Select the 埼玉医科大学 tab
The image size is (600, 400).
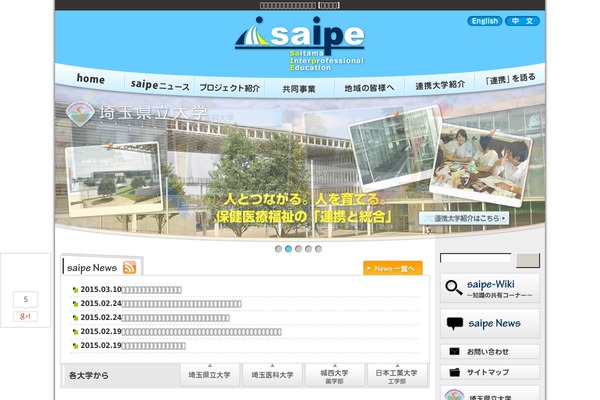(272, 375)
